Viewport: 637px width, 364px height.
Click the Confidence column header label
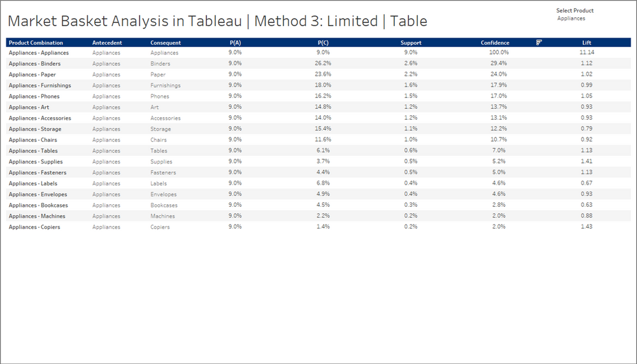click(x=495, y=43)
